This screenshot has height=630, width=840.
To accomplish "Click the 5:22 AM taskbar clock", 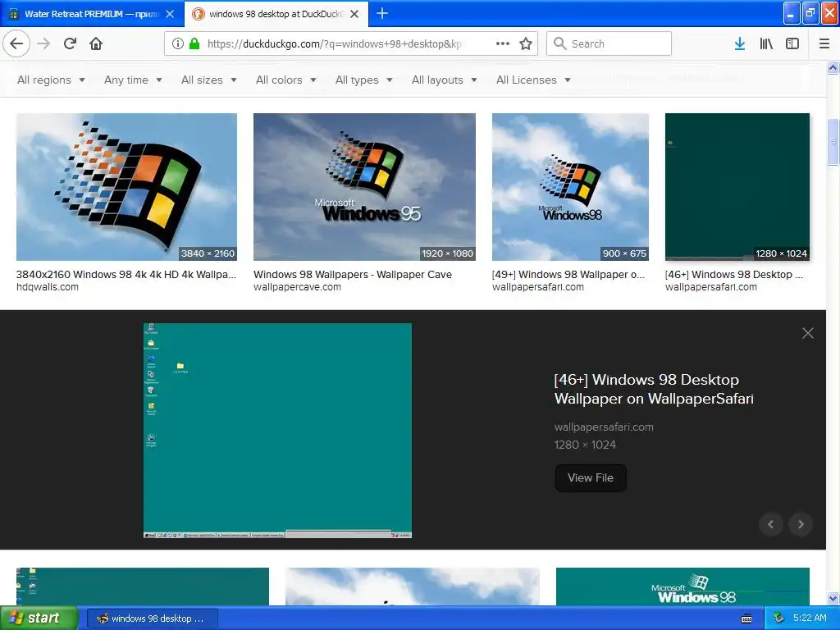I will point(810,619).
